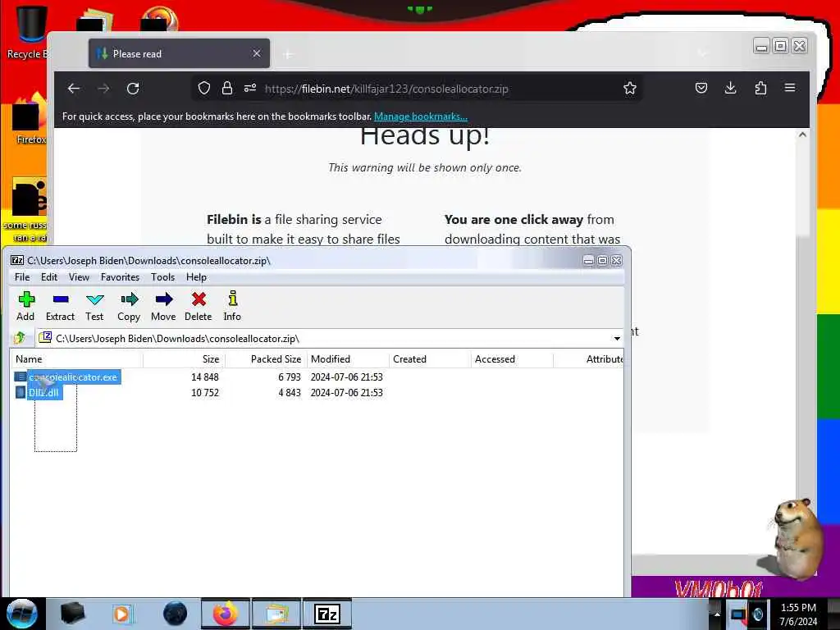This screenshot has height=630, width=840.
Task: Open the media player taskbar icon
Action: [x=121, y=614]
